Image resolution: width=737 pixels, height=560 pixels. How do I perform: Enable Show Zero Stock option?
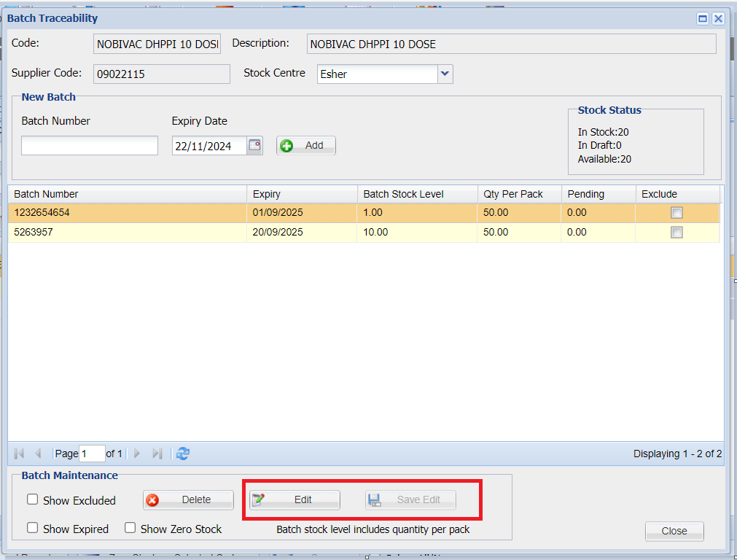point(130,528)
